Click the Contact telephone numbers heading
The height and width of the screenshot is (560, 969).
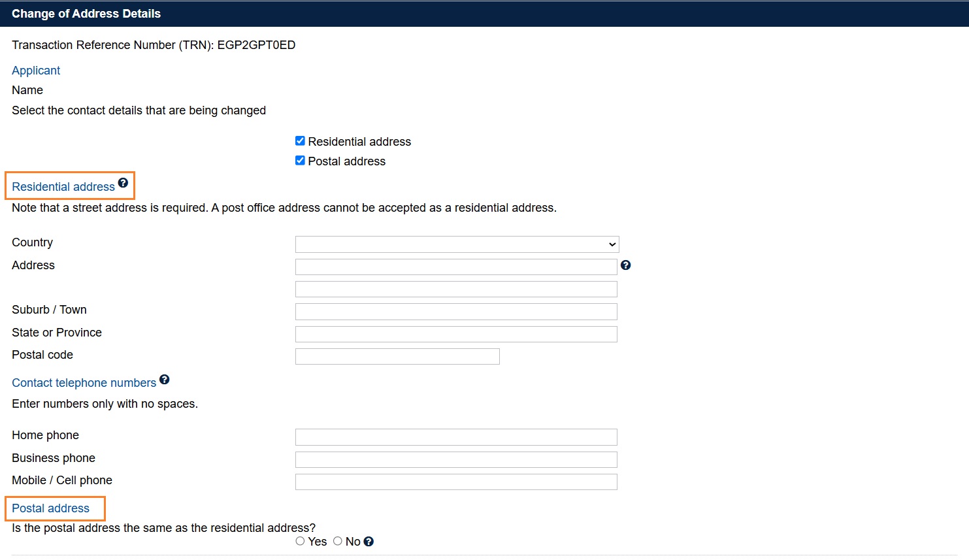[x=84, y=383]
